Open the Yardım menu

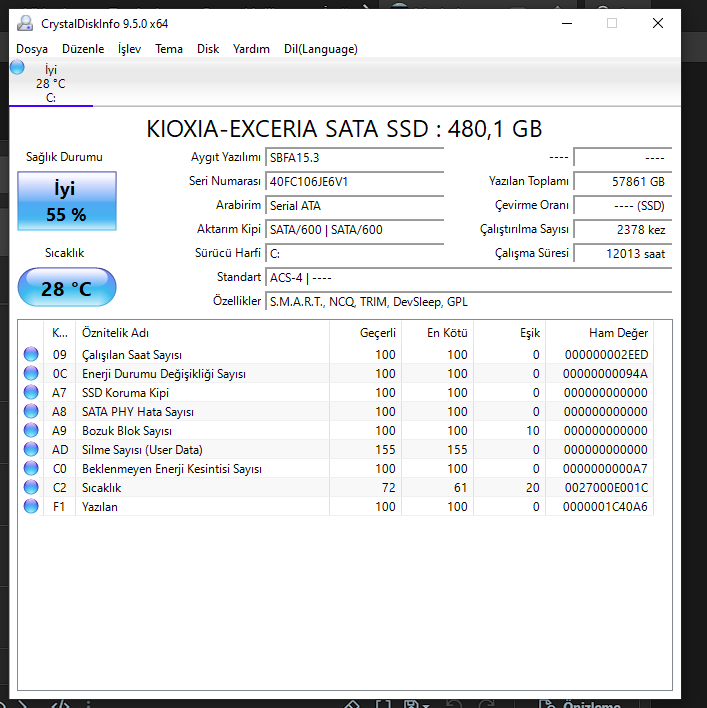point(251,49)
